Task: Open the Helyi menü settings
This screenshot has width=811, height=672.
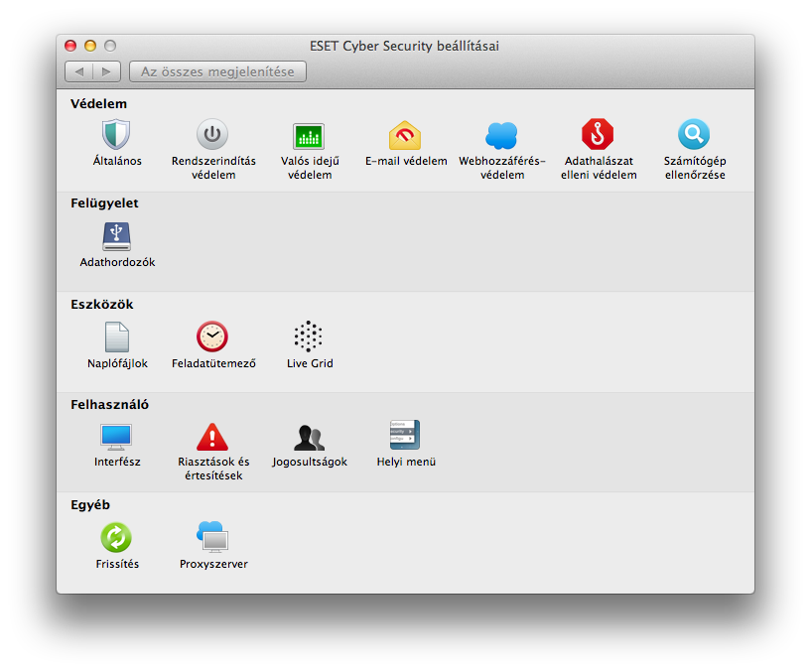Action: pos(405,437)
